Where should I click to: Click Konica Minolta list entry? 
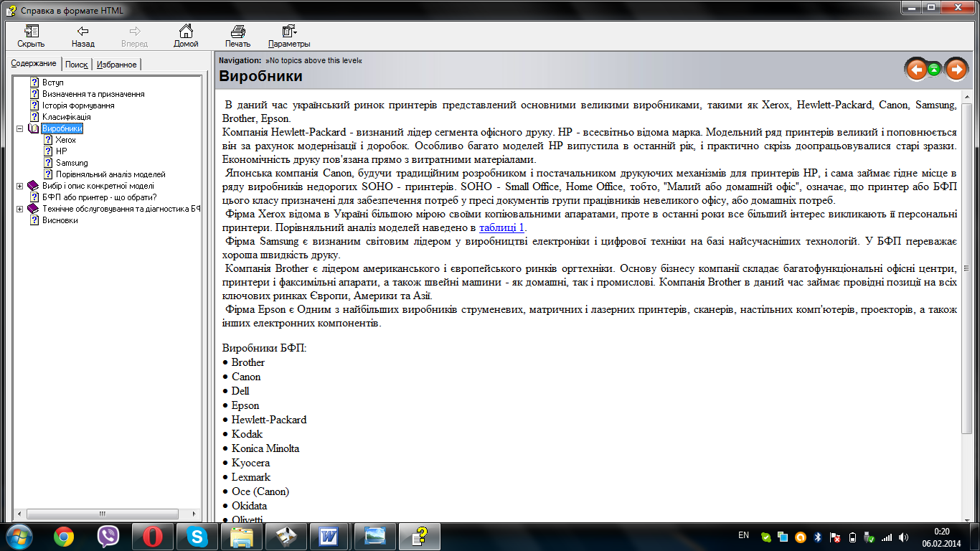coord(265,448)
